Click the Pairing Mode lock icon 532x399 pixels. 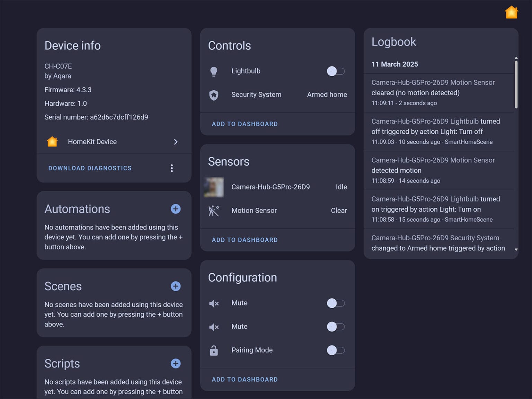214,351
